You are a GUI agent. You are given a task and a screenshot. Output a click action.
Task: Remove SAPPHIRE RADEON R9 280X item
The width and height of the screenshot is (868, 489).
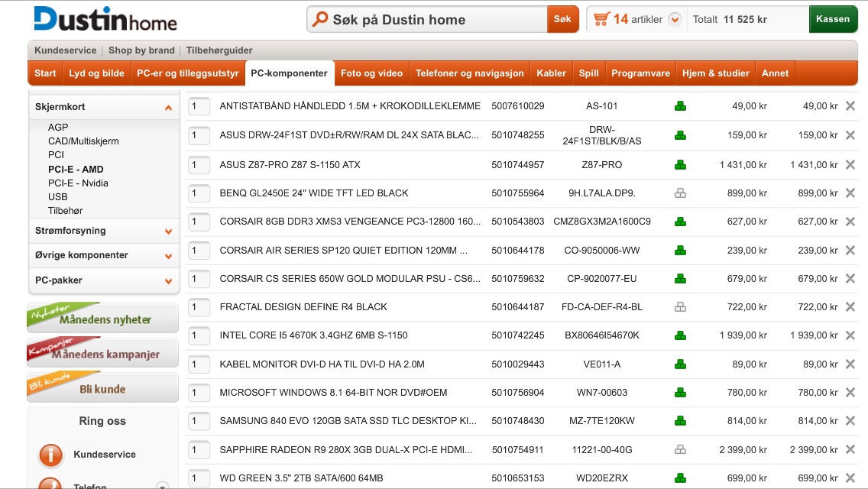[850, 450]
